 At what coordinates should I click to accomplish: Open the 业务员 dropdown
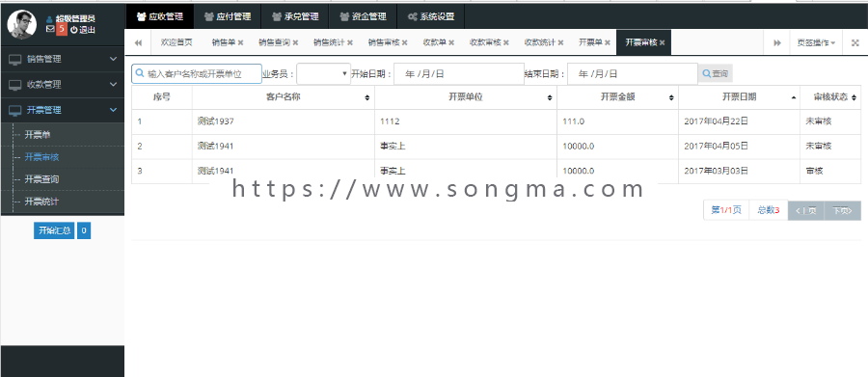point(324,73)
